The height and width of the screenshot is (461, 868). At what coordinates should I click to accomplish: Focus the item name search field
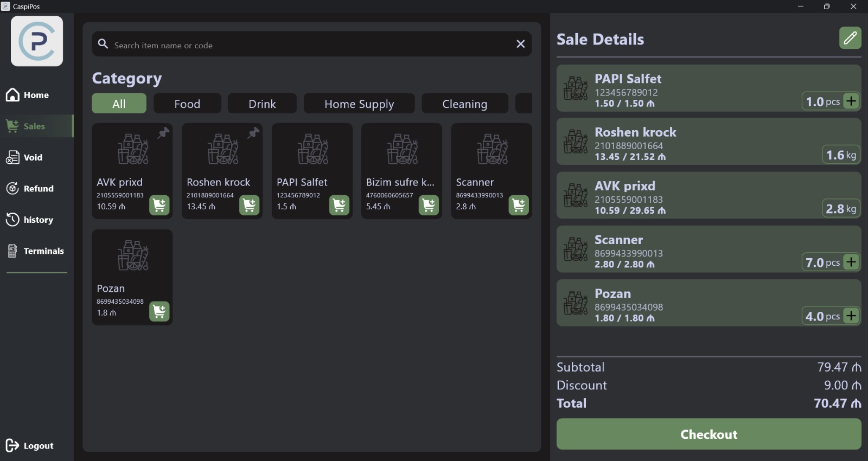pyautogui.click(x=309, y=45)
